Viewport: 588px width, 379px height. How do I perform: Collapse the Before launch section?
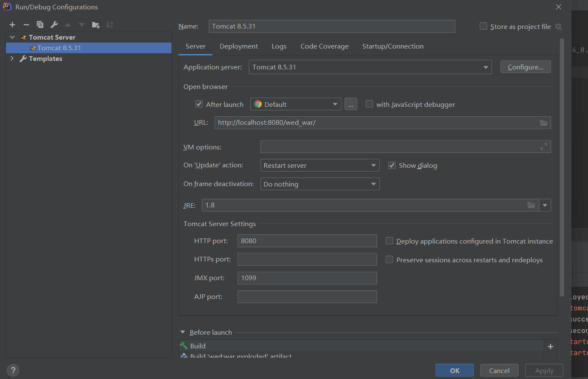click(183, 332)
